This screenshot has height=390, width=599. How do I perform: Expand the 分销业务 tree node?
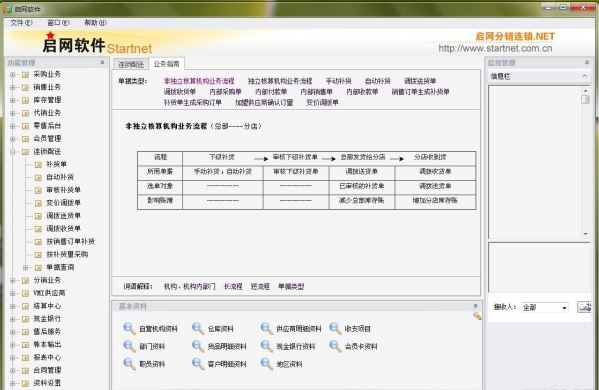pos(13,280)
